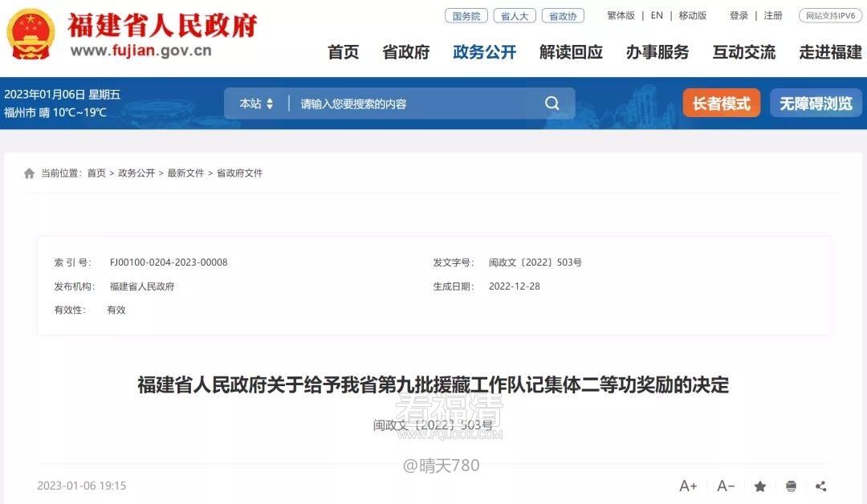This screenshot has width=867, height=504.
Task: Open 省政府文件 breadcrumb link
Action: [239, 173]
